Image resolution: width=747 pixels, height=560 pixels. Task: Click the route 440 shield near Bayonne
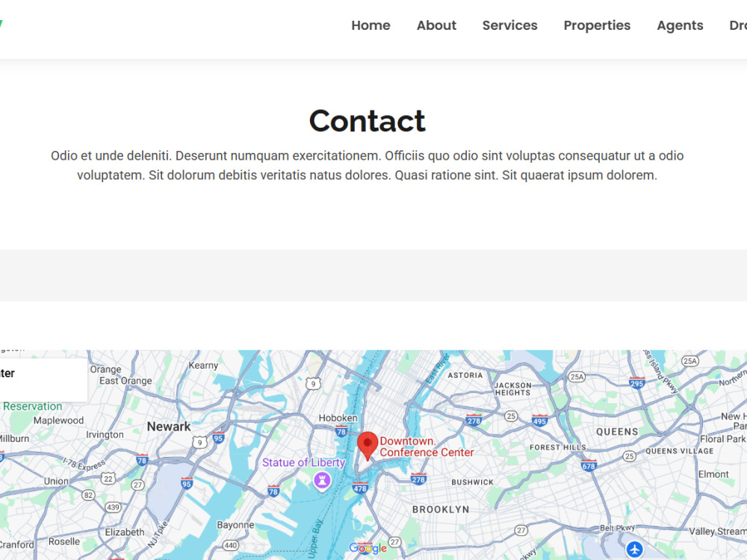click(231, 546)
